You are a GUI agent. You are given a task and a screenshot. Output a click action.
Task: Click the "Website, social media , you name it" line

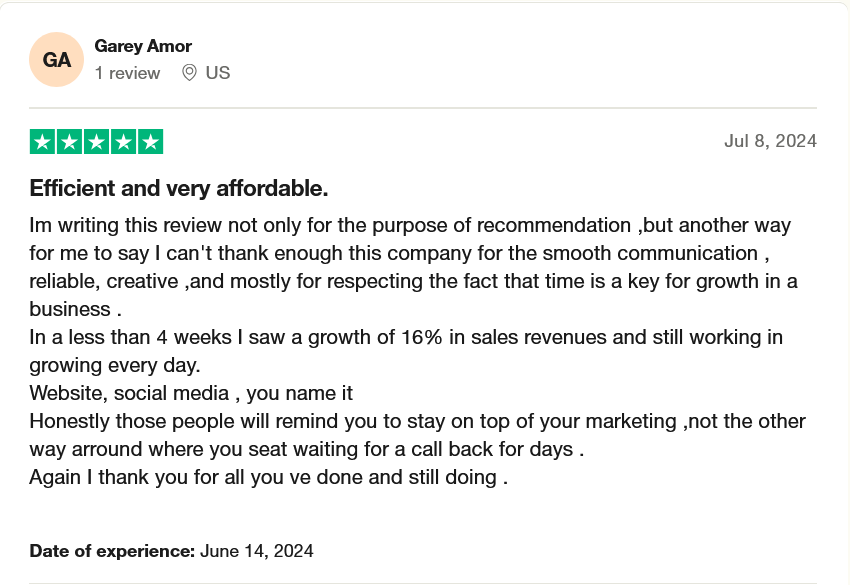pos(191,393)
